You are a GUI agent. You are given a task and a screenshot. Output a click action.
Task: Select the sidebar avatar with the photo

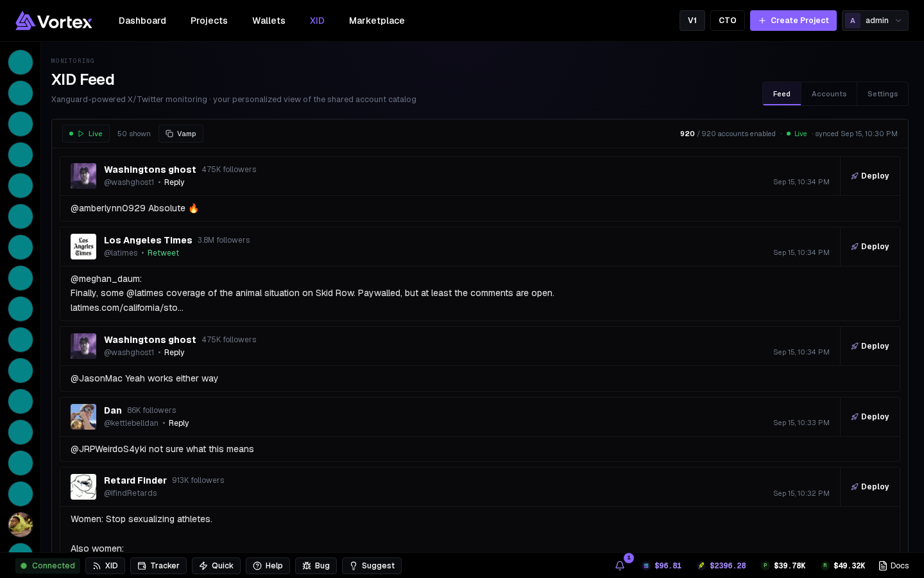click(21, 525)
